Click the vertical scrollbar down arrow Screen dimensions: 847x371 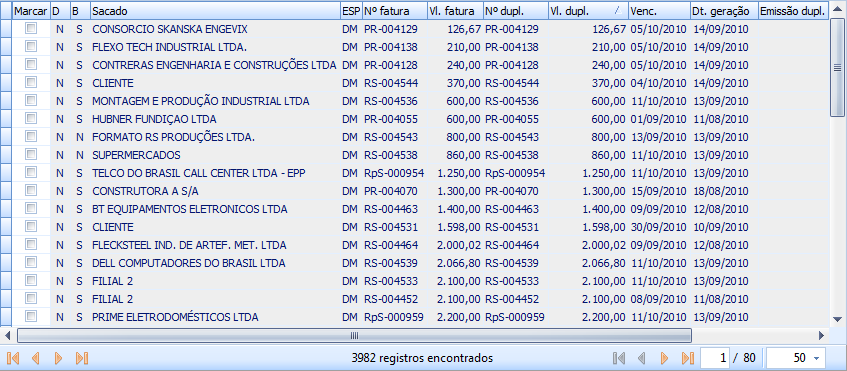click(838, 319)
